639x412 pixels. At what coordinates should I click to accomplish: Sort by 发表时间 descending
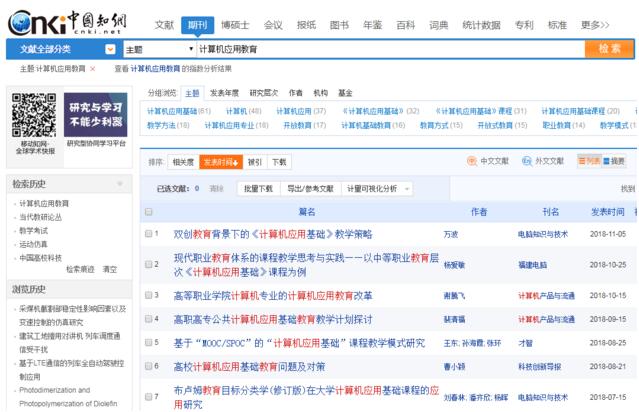220,162
